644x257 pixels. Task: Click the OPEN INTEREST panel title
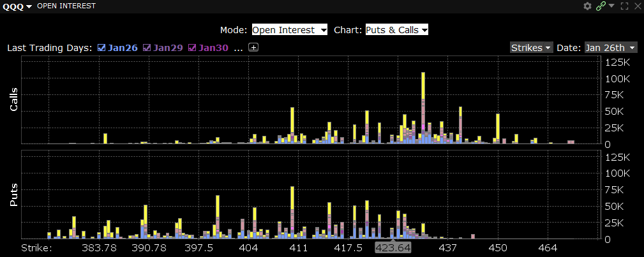click(x=66, y=6)
